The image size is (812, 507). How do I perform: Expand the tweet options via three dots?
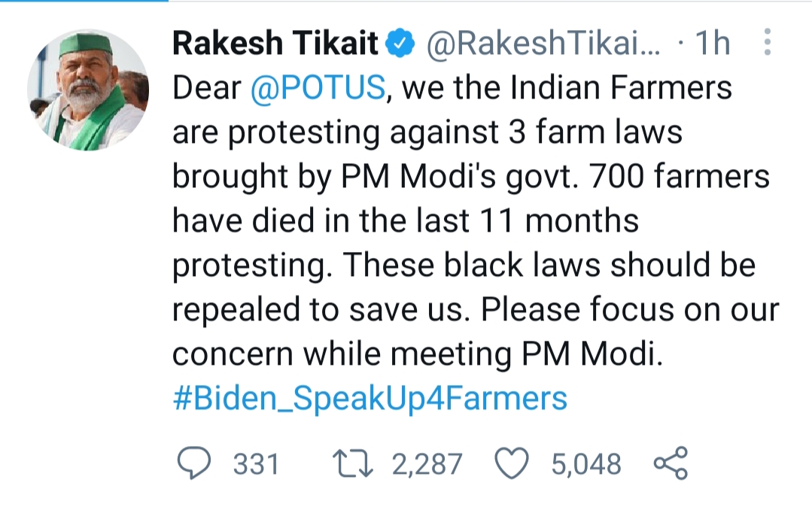[x=766, y=44]
